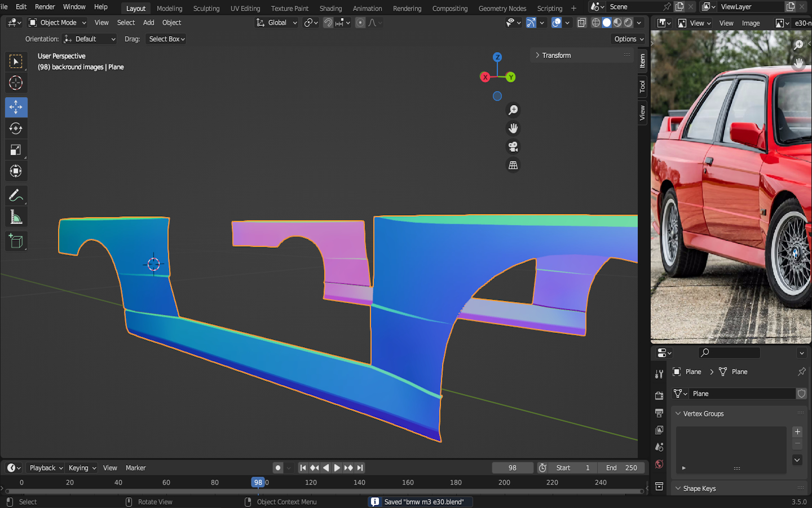Switch to the UV Editing workspace tab
Screen dimensions: 812x508
245,8
